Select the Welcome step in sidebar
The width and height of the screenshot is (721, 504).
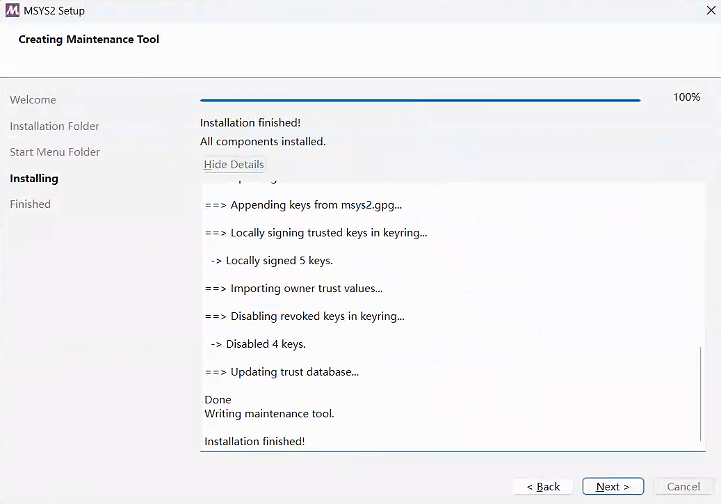click(33, 100)
